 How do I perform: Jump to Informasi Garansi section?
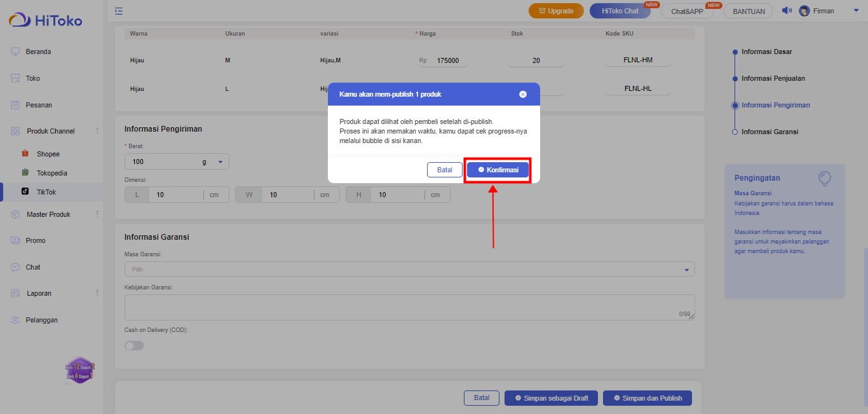(x=770, y=132)
